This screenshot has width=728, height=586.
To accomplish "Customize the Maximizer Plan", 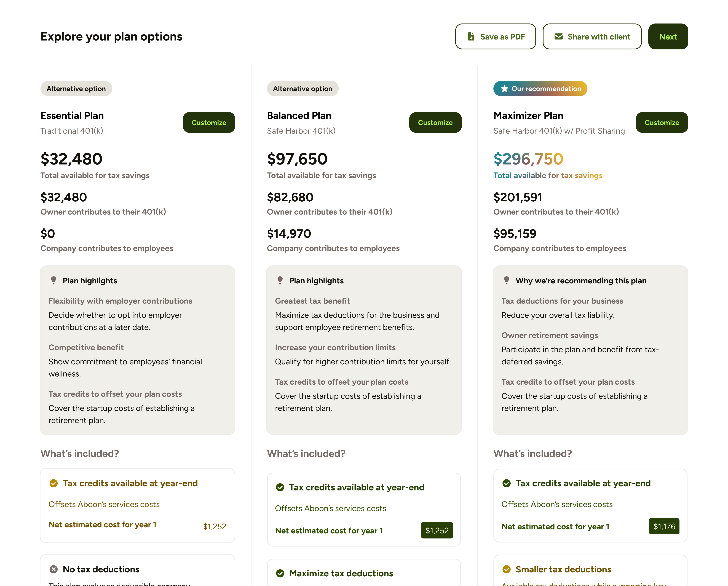I will click(662, 122).
